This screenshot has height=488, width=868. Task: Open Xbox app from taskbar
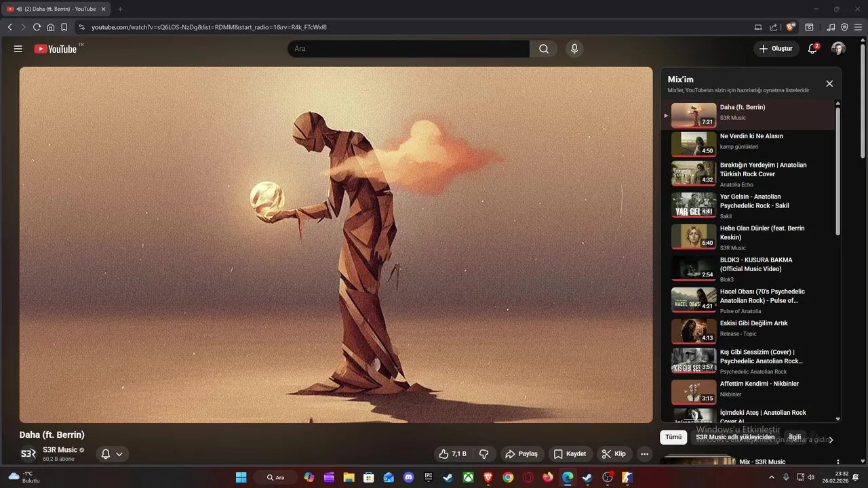pyautogui.click(x=468, y=477)
